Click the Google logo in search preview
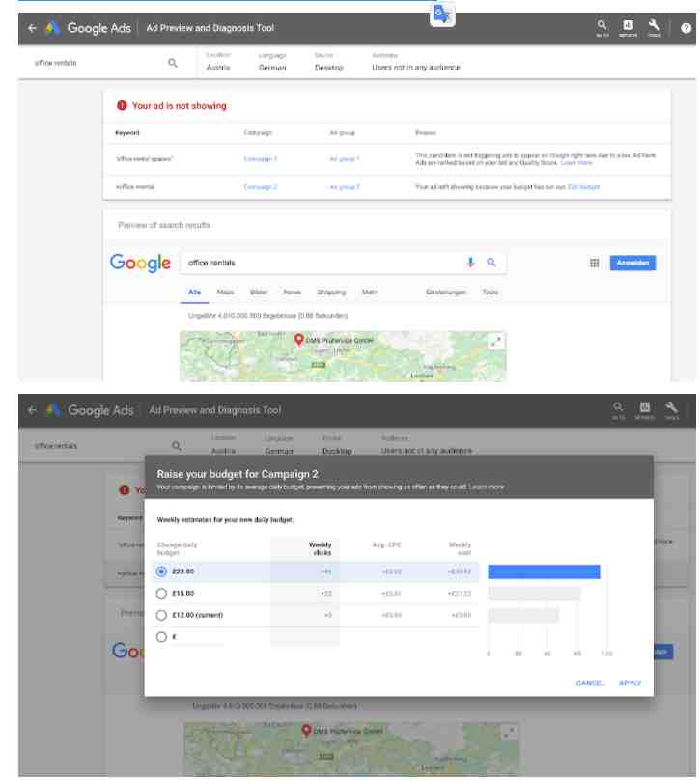Screen dimensions: 700x781 pyautogui.click(x=140, y=263)
